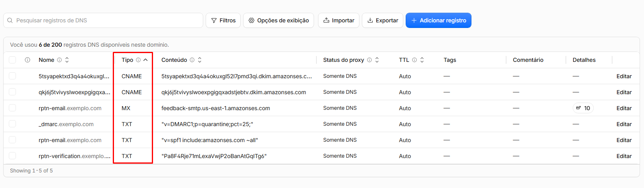Click the Tags column header
The width and height of the screenshot is (644, 188).
pyautogui.click(x=450, y=60)
